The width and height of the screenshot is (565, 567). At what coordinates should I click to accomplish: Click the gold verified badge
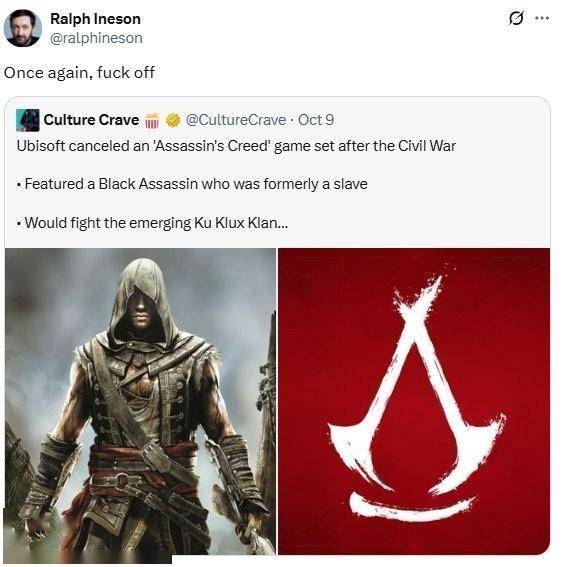(x=173, y=120)
